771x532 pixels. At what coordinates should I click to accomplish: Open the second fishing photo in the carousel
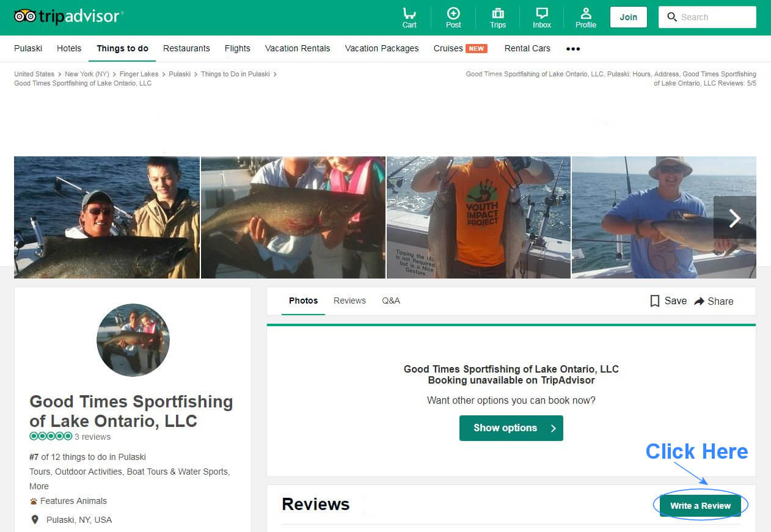[x=293, y=217]
